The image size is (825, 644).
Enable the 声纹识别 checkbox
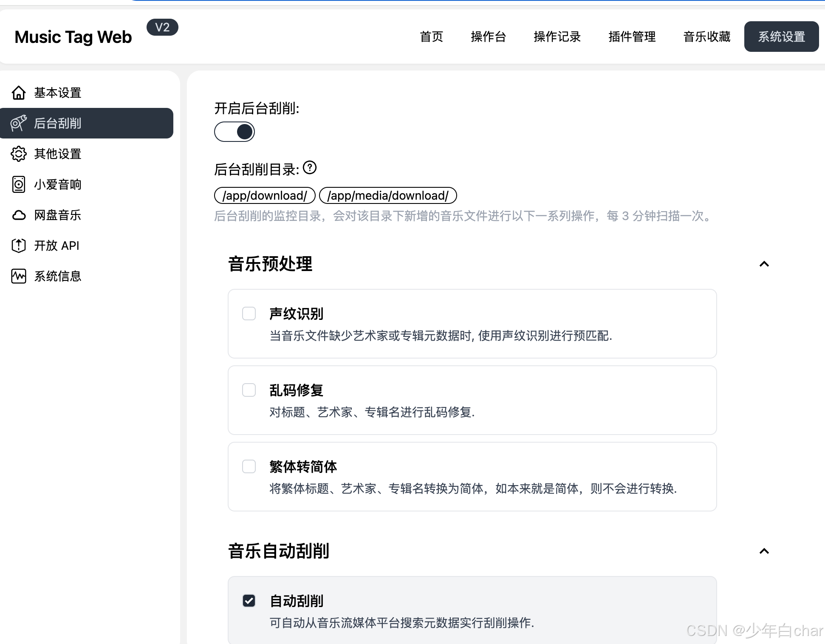tap(249, 314)
